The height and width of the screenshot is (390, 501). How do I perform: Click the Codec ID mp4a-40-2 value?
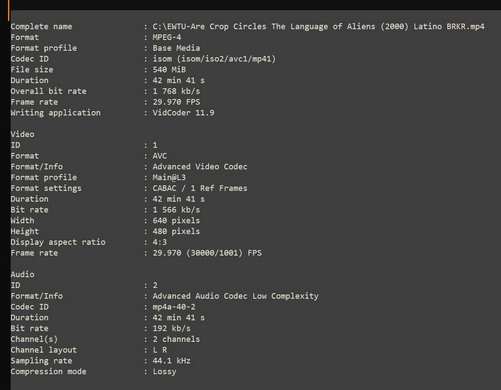174,307
